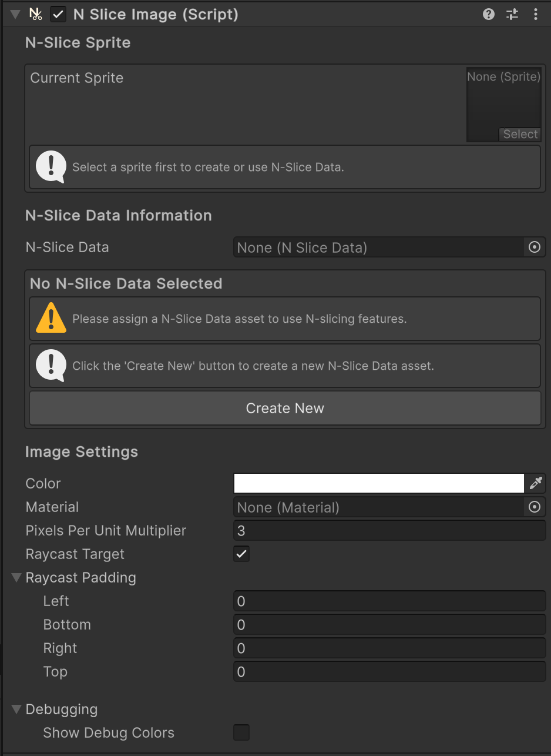Uncheck the Raycast Target checkbox
Screen dimensions: 551x756
[x=241, y=554]
